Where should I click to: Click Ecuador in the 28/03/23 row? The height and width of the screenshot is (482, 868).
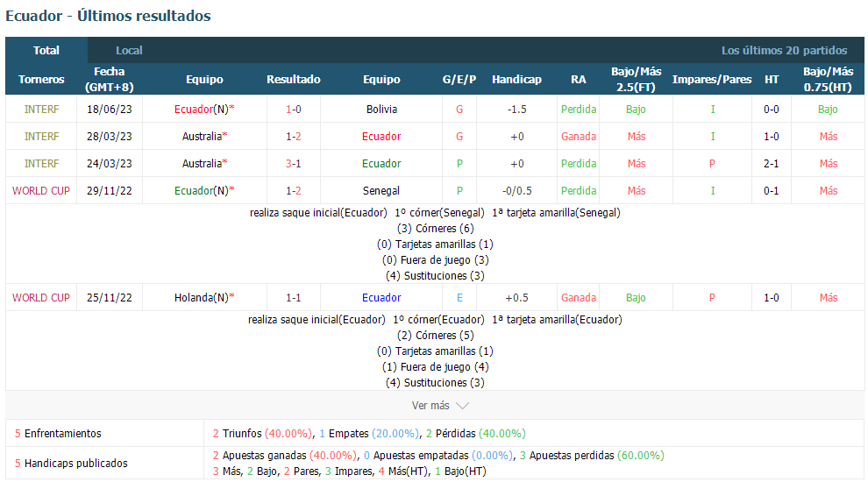(381, 136)
